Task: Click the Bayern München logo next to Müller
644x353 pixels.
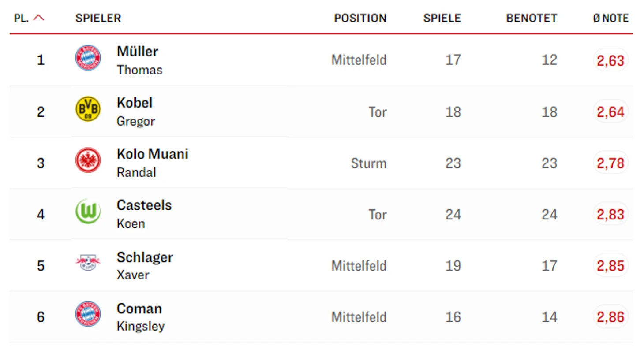Action: [88, 58]
